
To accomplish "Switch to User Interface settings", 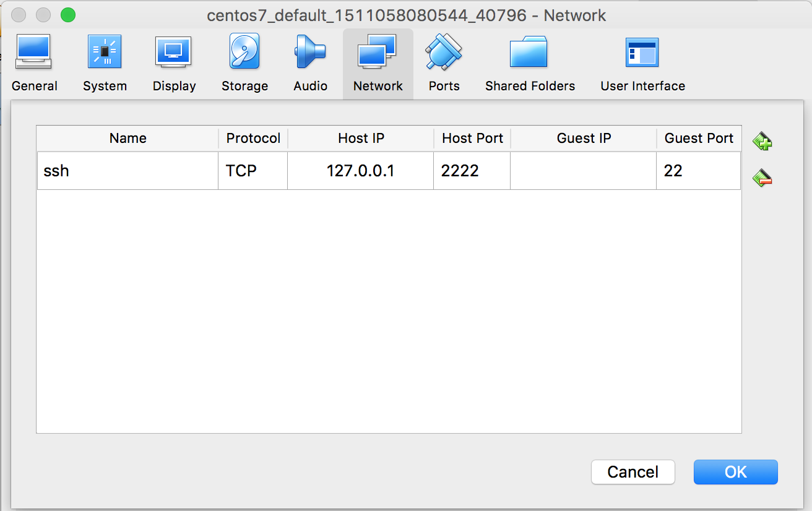I will pos(642,63).
